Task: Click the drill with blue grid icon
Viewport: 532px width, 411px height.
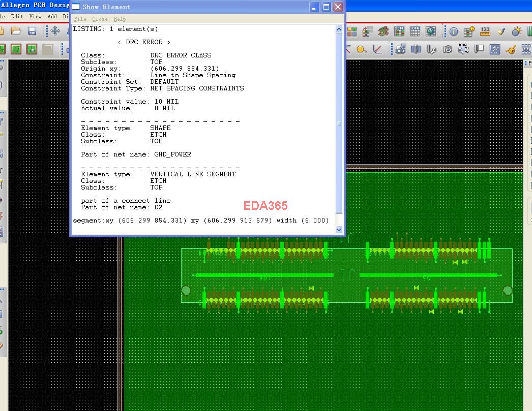Action: coord(416,49)
